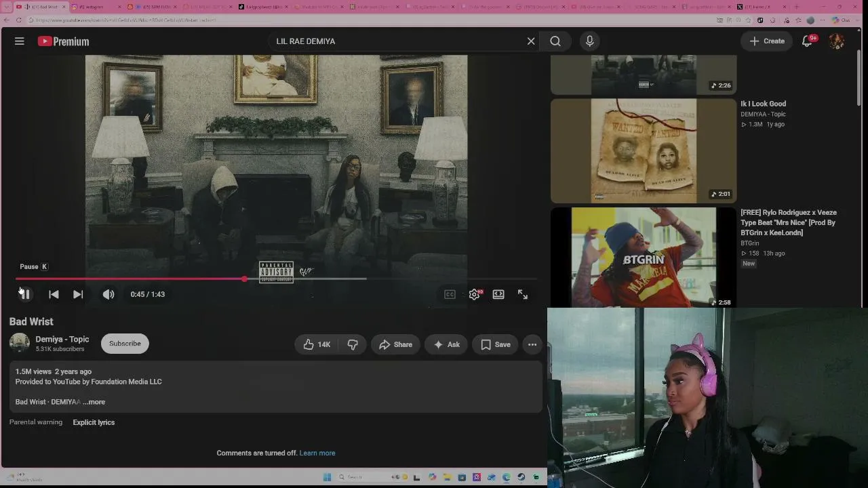This screenshot has width=868, height=488.
Task: Expand the description with ...more
Action: point(94,402)
